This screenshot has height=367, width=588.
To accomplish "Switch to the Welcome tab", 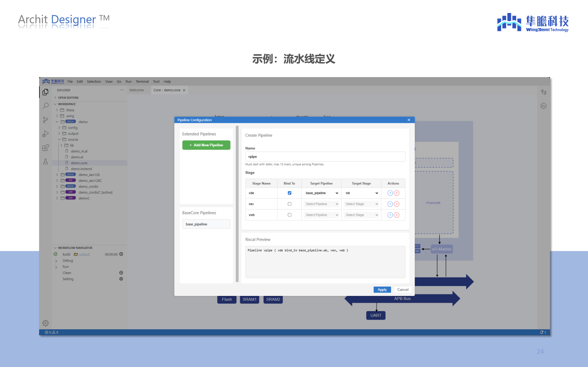I will pos(137,90).
